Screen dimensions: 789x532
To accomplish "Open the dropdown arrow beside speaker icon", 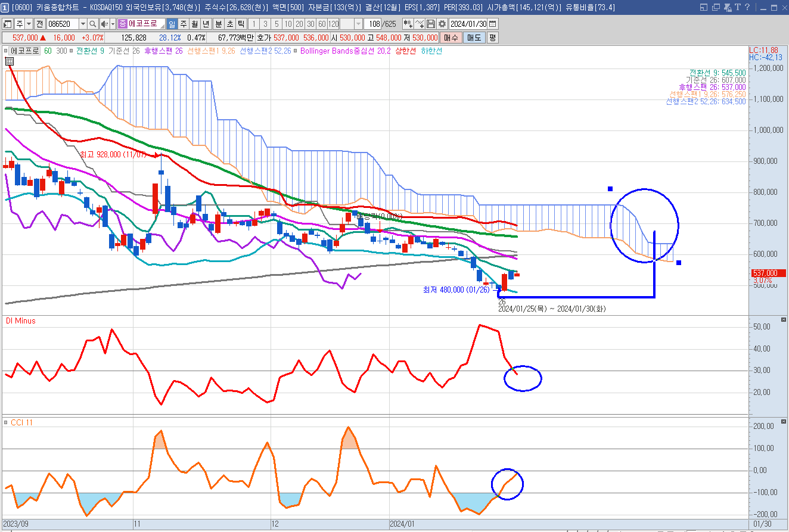I will point(113,24).
